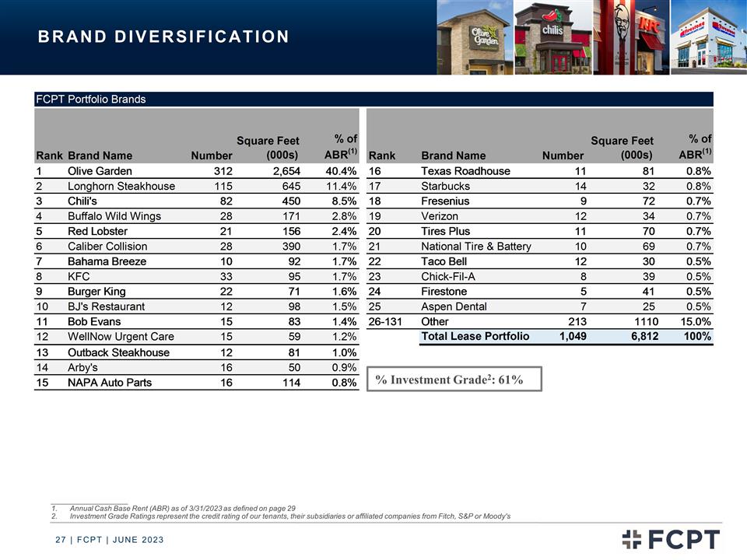Screen dimensions: 747x560
Task: Click the '450' square feet value
Action: 291,201
